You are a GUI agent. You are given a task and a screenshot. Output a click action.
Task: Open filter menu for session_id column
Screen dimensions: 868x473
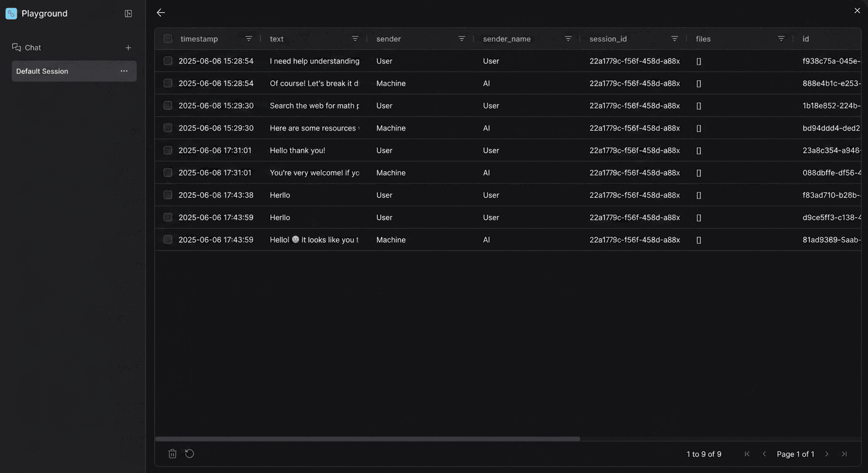[x=674, y=39]
